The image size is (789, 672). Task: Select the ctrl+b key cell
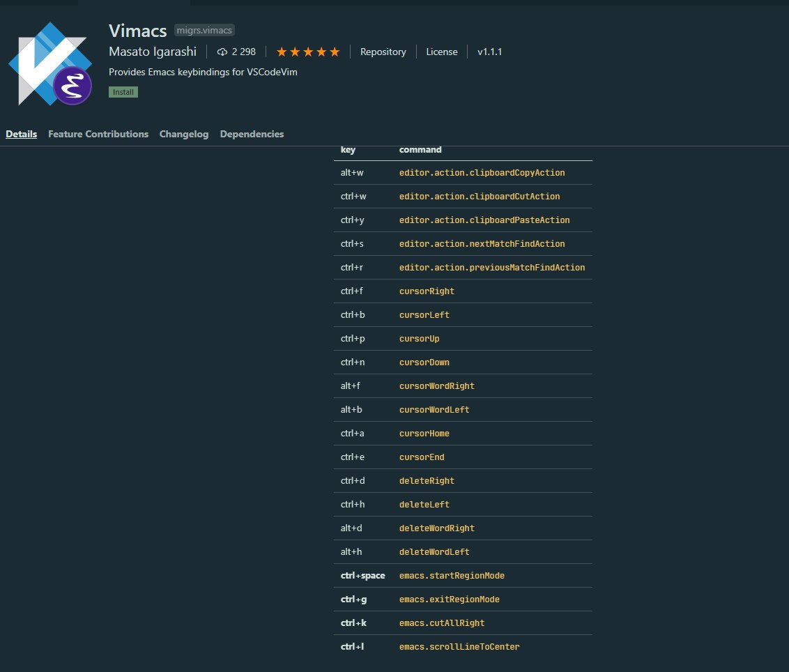[x=352, y=314]
